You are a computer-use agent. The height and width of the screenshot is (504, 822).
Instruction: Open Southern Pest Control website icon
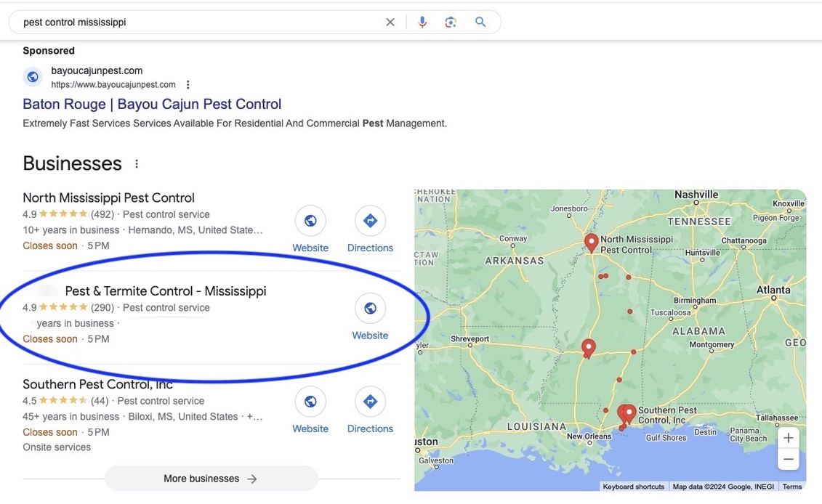(310, 402)
